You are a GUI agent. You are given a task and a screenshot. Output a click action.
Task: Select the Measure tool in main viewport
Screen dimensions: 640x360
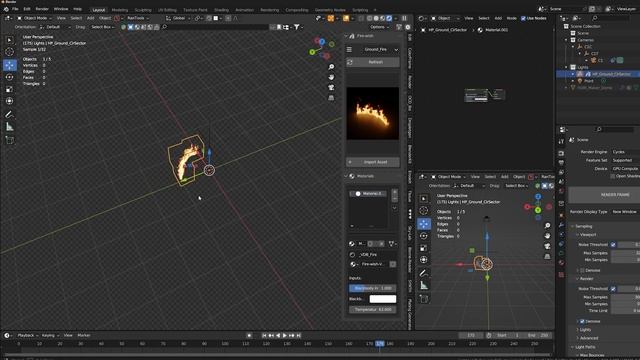click(x=9, y=127)
